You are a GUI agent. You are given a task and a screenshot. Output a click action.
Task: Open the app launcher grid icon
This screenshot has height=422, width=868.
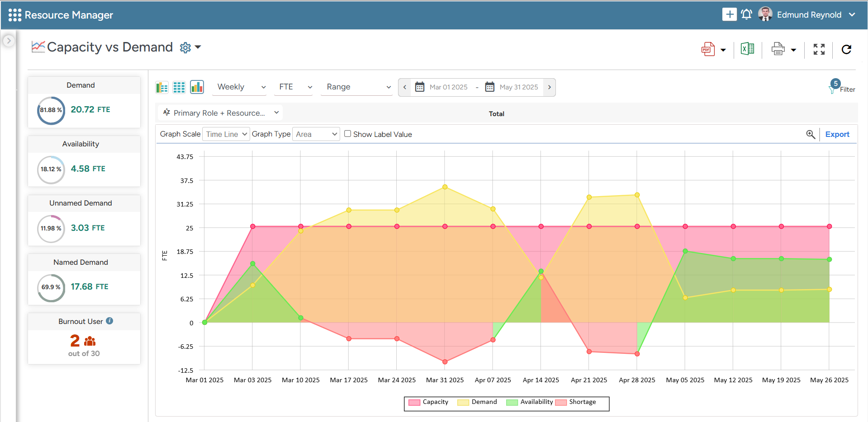click(14, 15)
